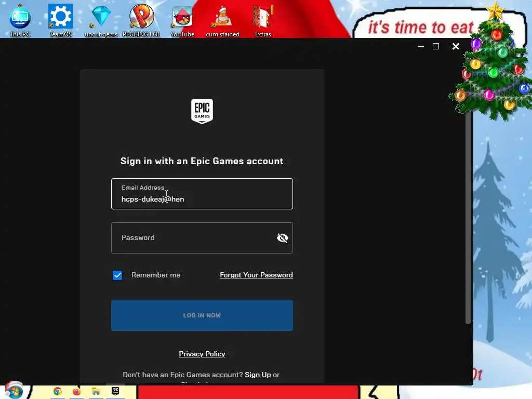Click the LOG IN NOW button
Image resolution: width=532 pixels, height=399 pixels.
[x=202, y=315]
